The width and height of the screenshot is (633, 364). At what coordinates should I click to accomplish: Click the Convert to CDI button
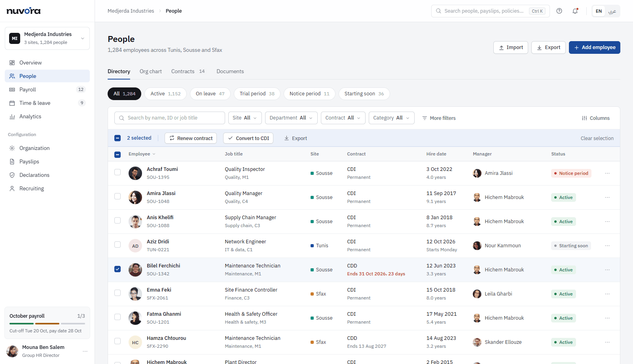(x=248, y=138)
